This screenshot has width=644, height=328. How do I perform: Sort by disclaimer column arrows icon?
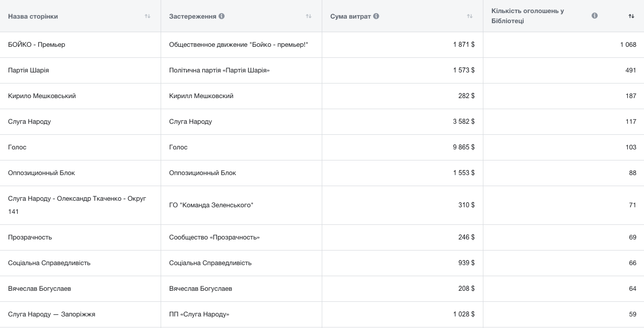click(309, 16)
